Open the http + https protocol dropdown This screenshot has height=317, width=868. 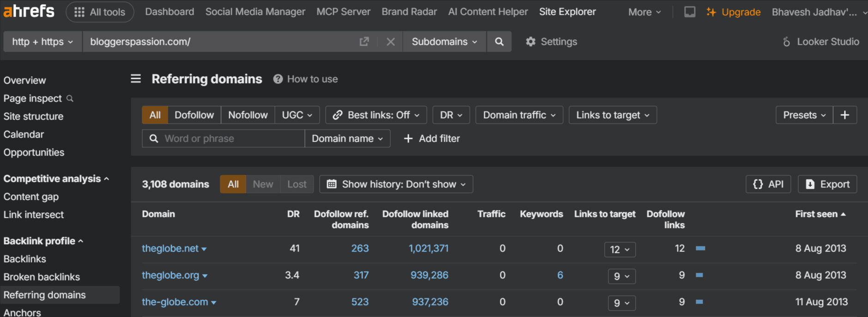42,42
